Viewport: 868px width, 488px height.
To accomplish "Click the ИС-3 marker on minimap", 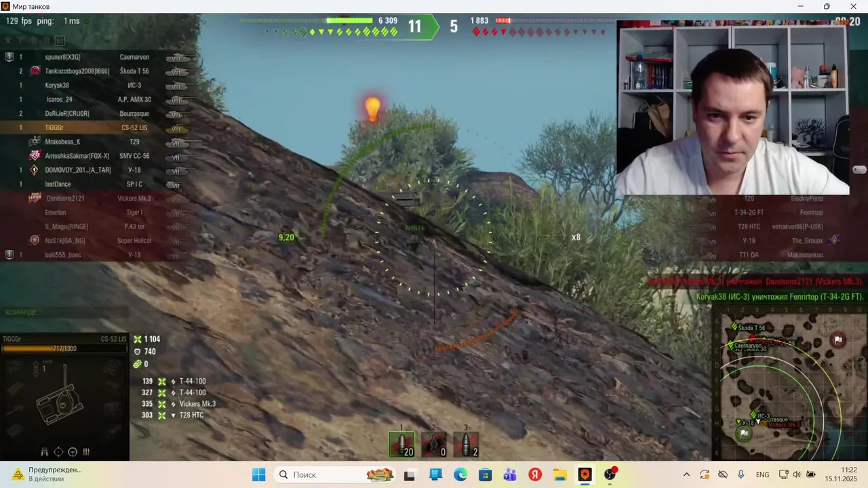I will tap(753, 415).
